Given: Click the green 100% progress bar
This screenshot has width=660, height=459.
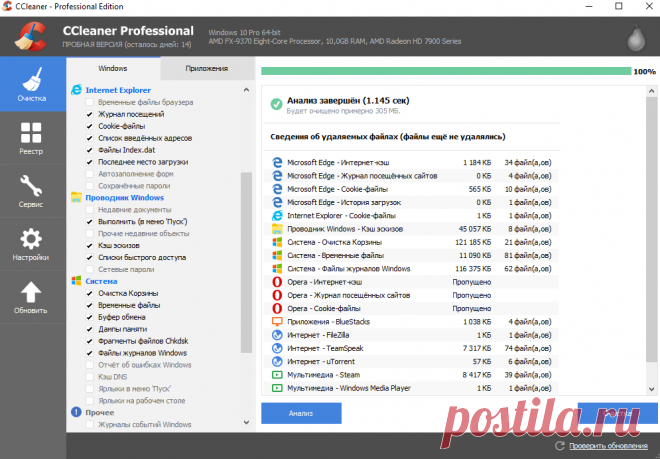Looking at the screenshot, I should (x=446, y=71).
